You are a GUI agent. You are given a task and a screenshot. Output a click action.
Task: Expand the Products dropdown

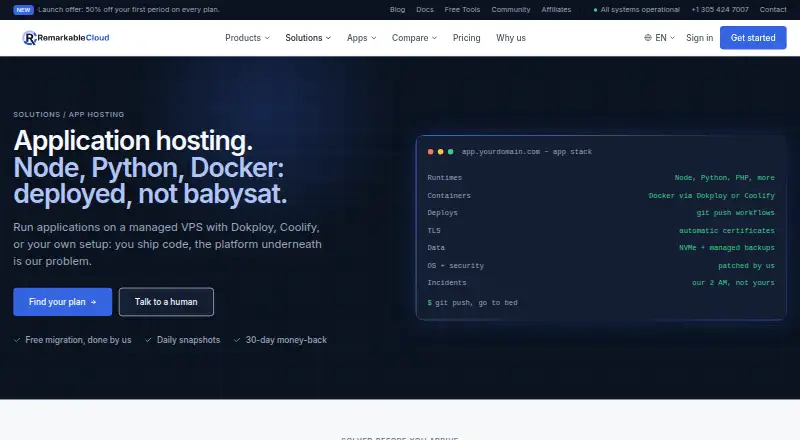pos(247,38)
